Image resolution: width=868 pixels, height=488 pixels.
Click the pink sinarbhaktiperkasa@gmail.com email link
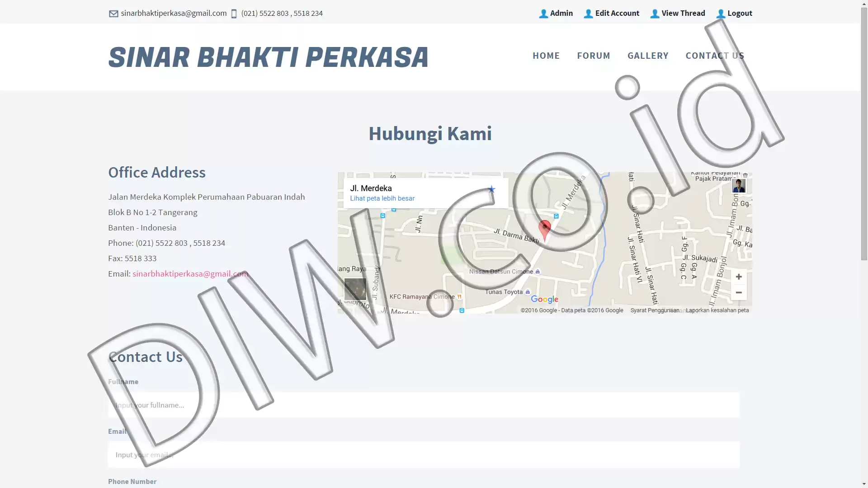(190, 274)
